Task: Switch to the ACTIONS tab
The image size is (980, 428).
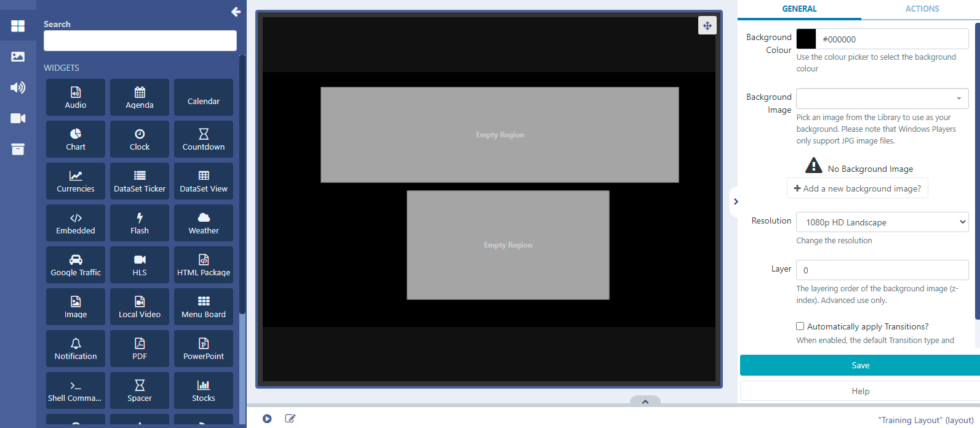Action: [x=922, y=9]
